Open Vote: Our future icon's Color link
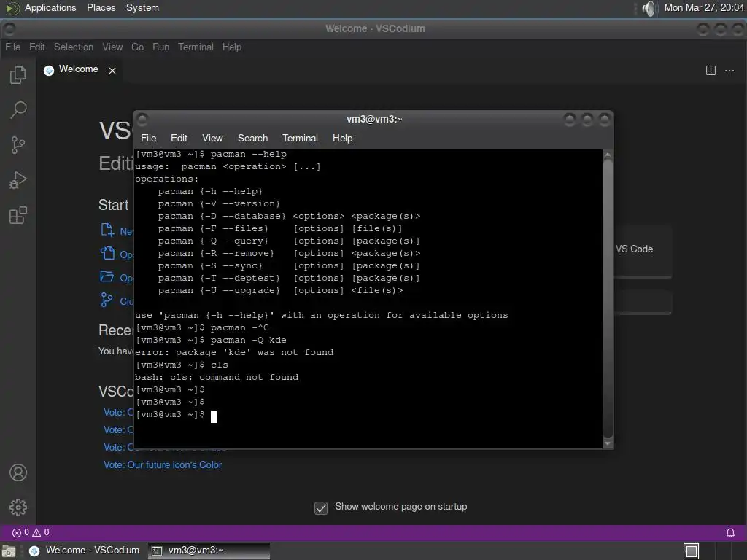This screenshot has width=747, height=560. (163, 464)
